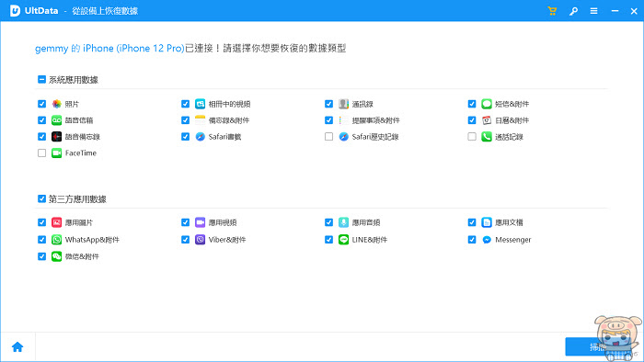Click the UltData logo icon
The image size is (644, 362).
click(x=16, y=11)
